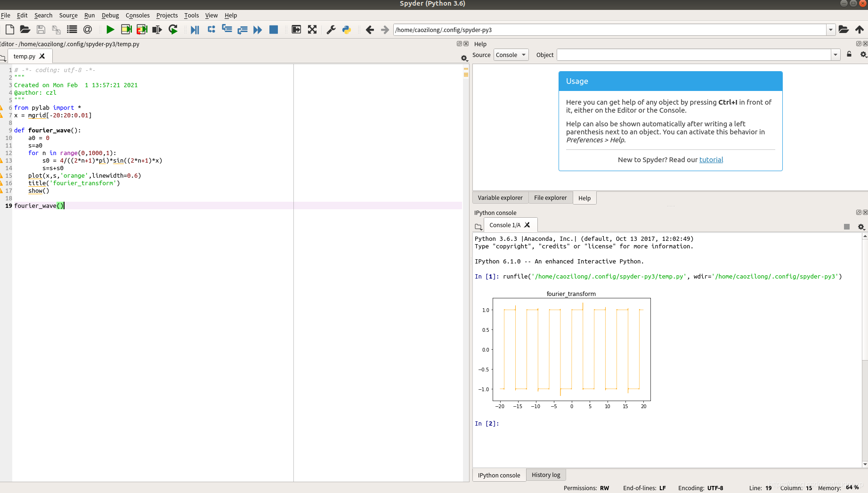Open the Search menu
The image size is (868, 493).
coord(43,15)
